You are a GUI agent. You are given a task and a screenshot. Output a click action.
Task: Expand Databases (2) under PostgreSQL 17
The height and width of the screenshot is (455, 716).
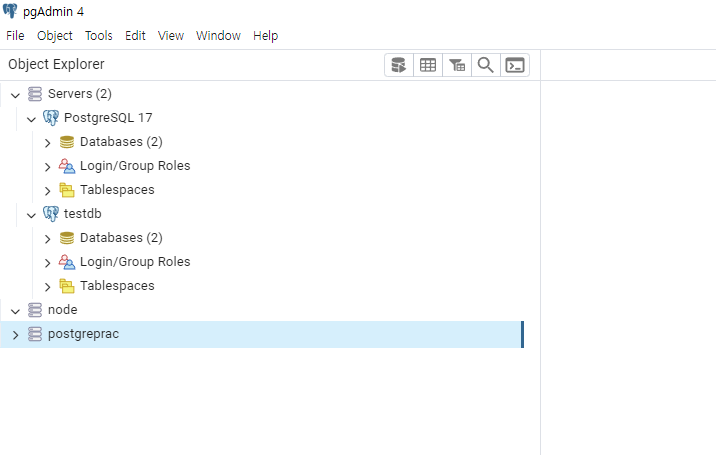[47, 143]
